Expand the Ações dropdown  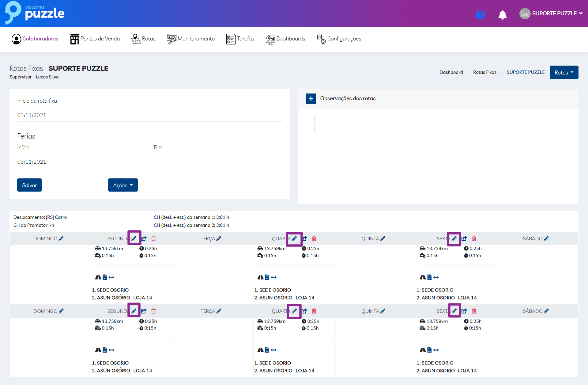pos(123,185)
